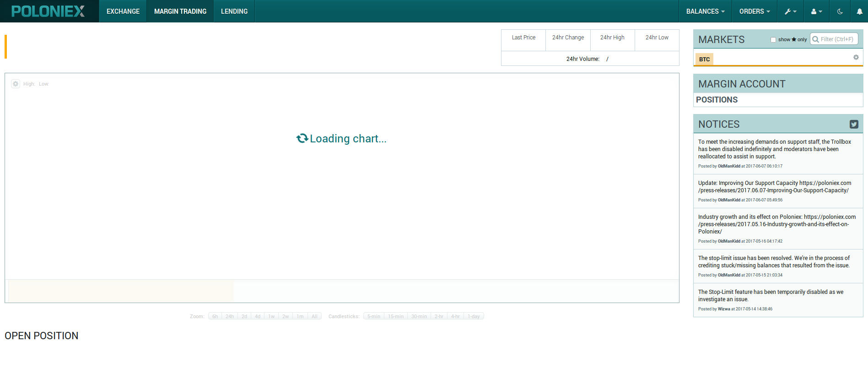Click OldManKidd on the 2017-06-07 06:10:17 notice
The width and height of the screenshot is (868, 374).
point(729,166)
